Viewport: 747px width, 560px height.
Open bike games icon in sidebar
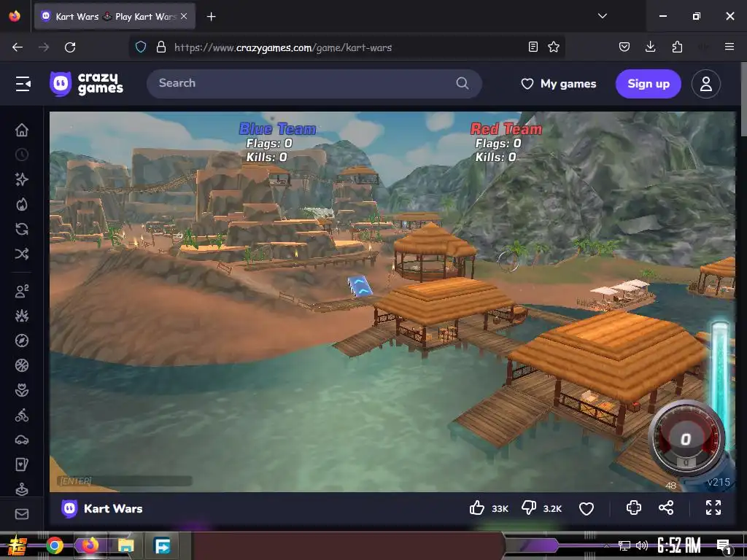pos(22,415)
